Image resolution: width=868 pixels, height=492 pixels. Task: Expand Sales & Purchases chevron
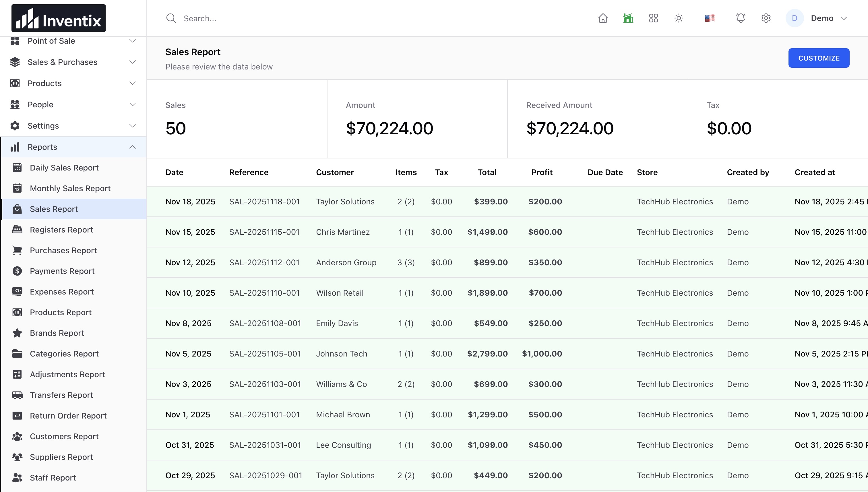point(132,62)
